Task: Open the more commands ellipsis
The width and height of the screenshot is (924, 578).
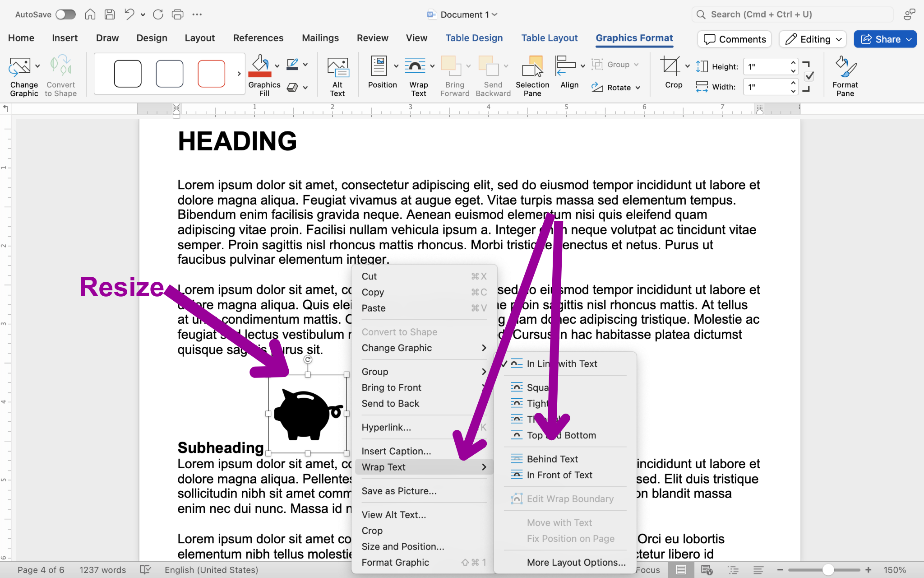Action: point(197,14)
